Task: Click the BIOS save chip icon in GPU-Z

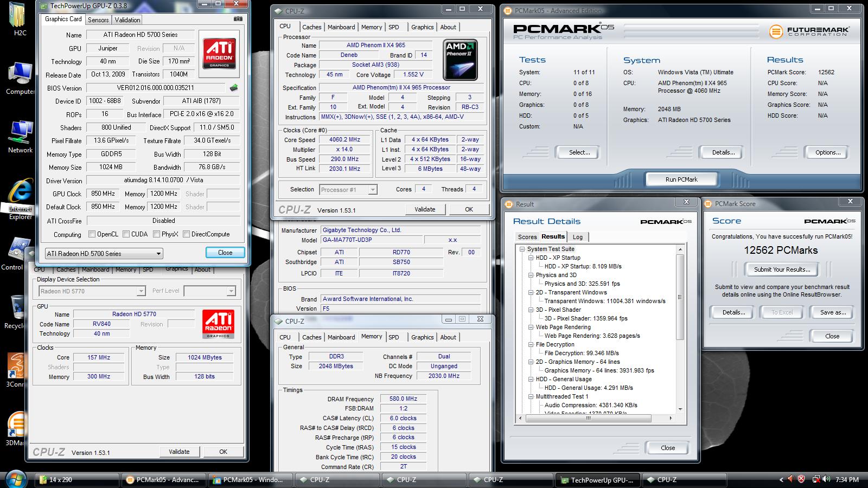Action: point(234,87)
